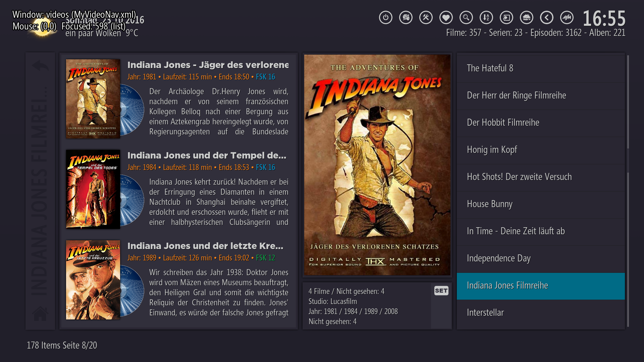Select The Hateful 8 in list
The width and height of the screenshot is (644, 362).
[541, 69]
